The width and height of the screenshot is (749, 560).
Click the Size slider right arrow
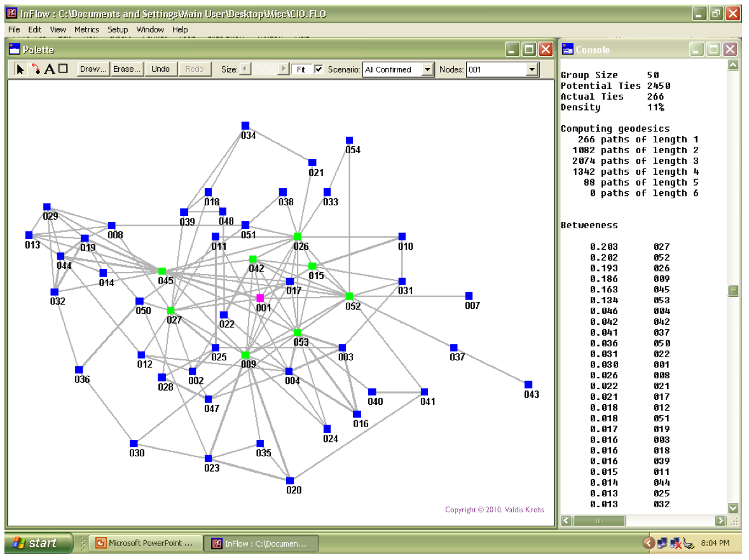click(x=284, y=69)
